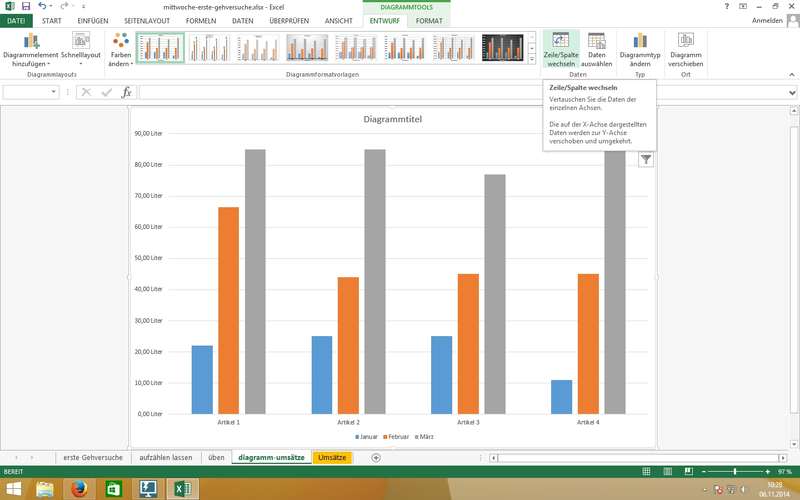Click Diagramm verschieben icon

click(686, 48)
